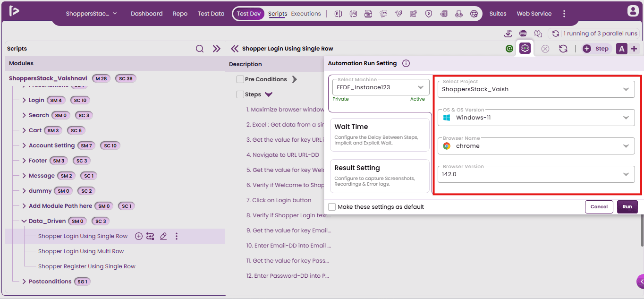Open the Dashboard tab
The image size is (644, 299).
tap(146, 14)
